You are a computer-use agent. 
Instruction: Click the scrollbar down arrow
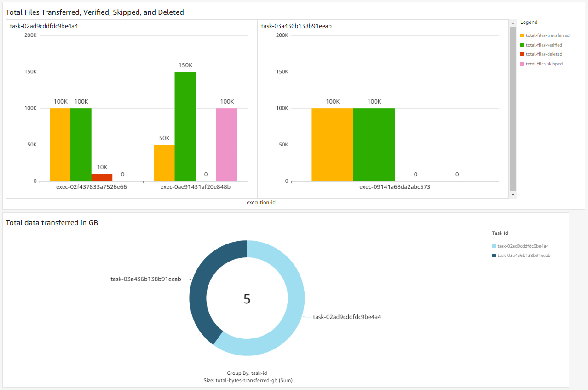[513, 194]
